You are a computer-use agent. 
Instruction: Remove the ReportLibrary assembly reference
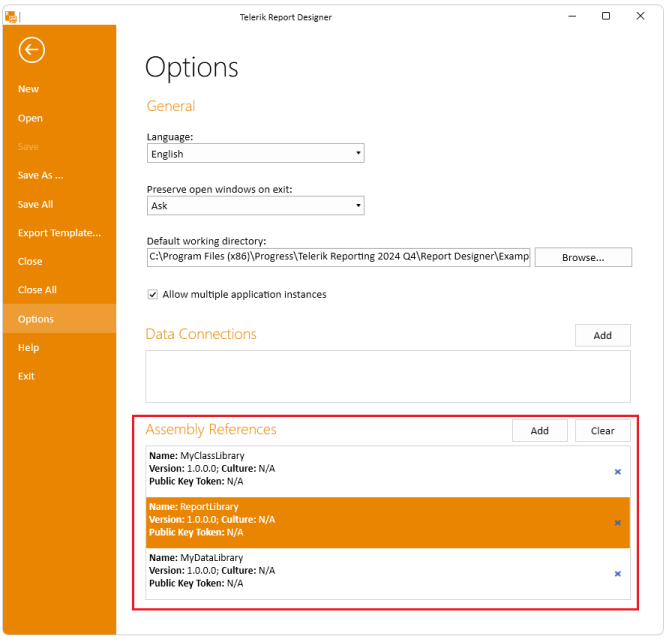click(618, 523)
